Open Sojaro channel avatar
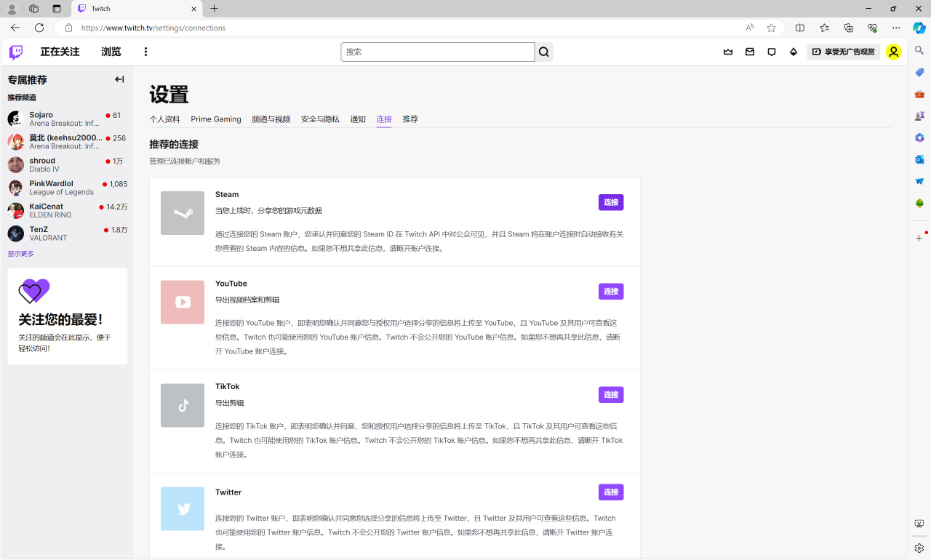The image size is (931, 560). click(x=16, y=119)
